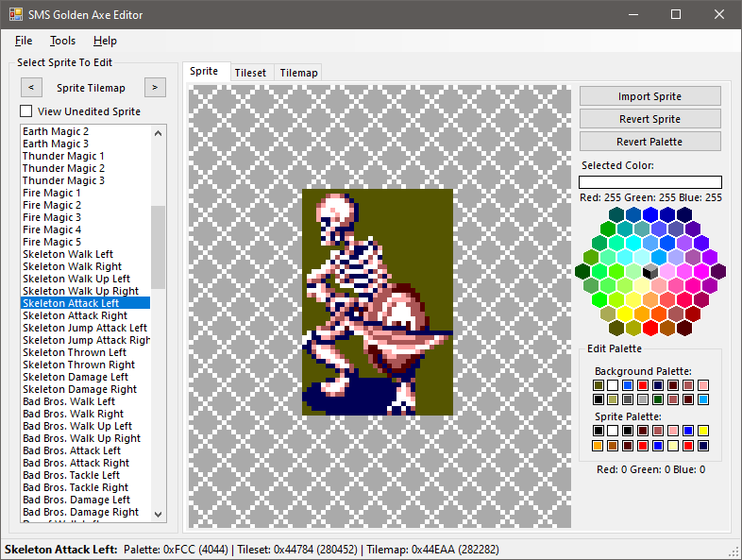
Task: Click the Import Sprite button
Action: 650,96
